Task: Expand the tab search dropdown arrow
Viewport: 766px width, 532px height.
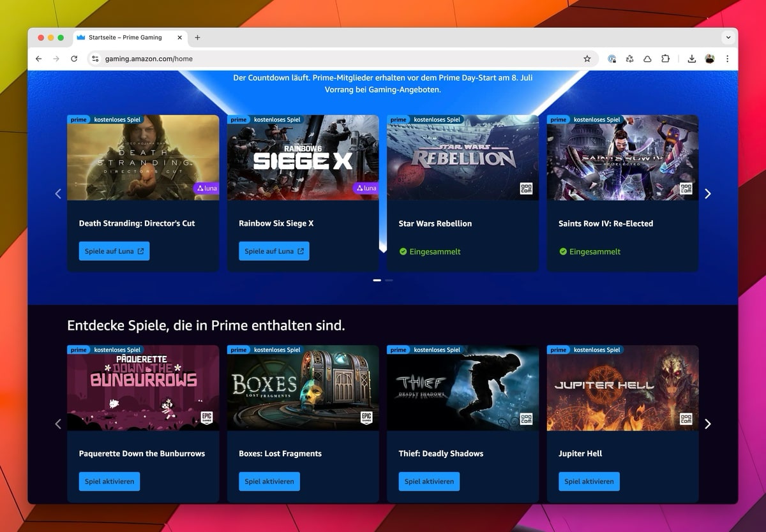Action: pyautogui.click(x=728, y=38)
